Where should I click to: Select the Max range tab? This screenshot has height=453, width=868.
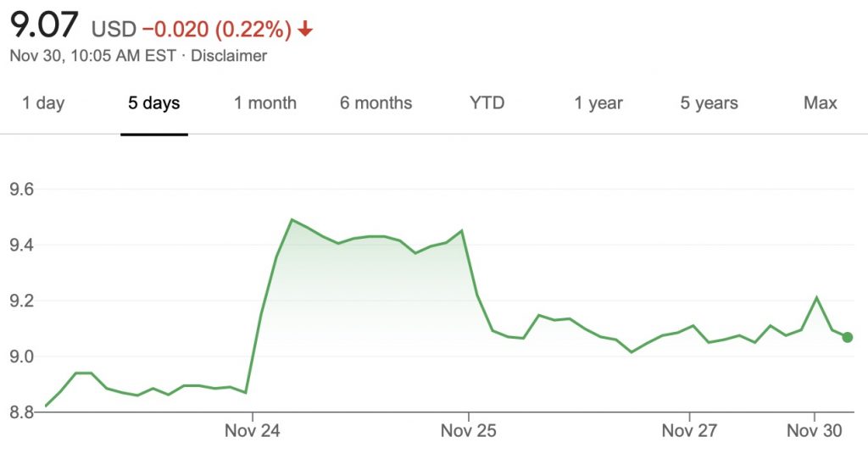point(820,103)
